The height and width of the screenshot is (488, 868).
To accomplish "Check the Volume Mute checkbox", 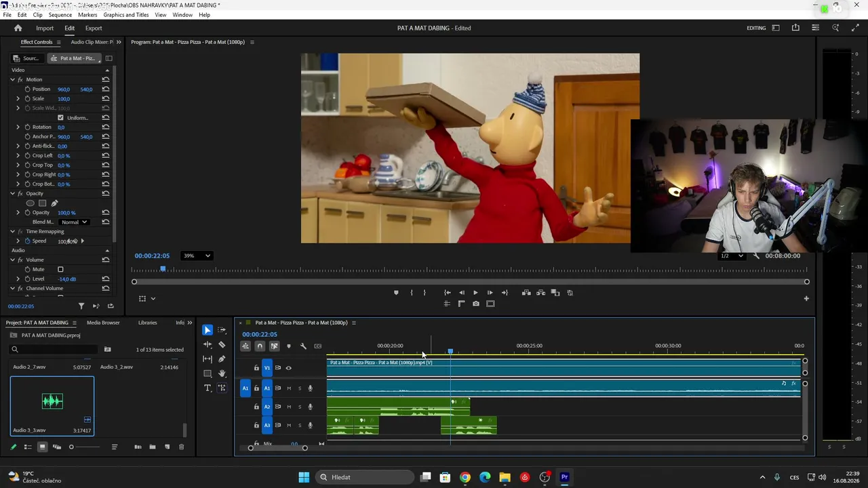I will tap(60, 269).
